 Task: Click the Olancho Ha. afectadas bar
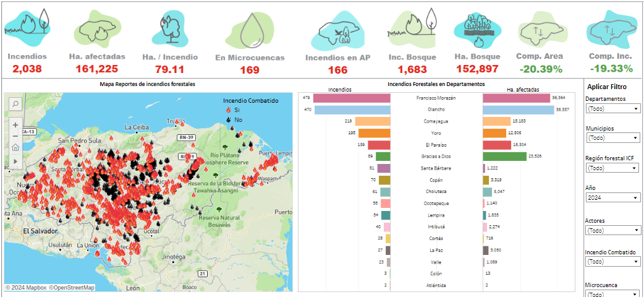pyautogui.click(x=519, y=110)
